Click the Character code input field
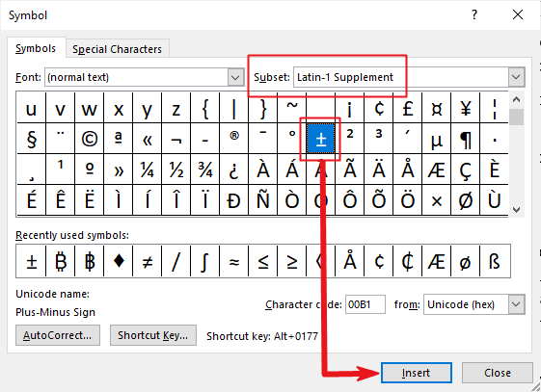 click(365, 304)
